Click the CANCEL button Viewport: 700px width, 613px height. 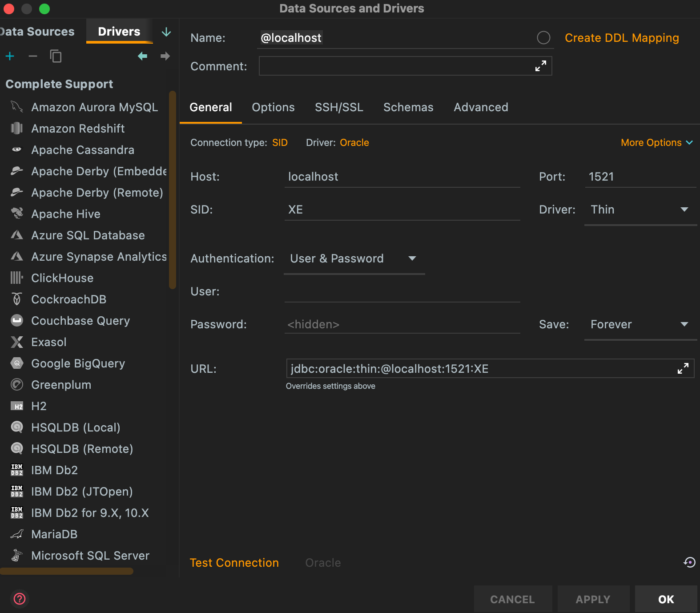(x=513, y=599)
